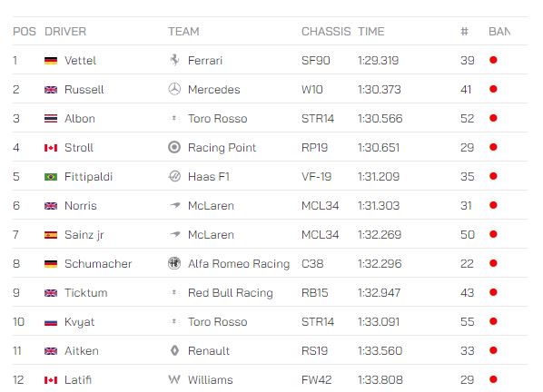Open the Red Bull Racing team link
The image size is (543, 392).
pos(231,293)
